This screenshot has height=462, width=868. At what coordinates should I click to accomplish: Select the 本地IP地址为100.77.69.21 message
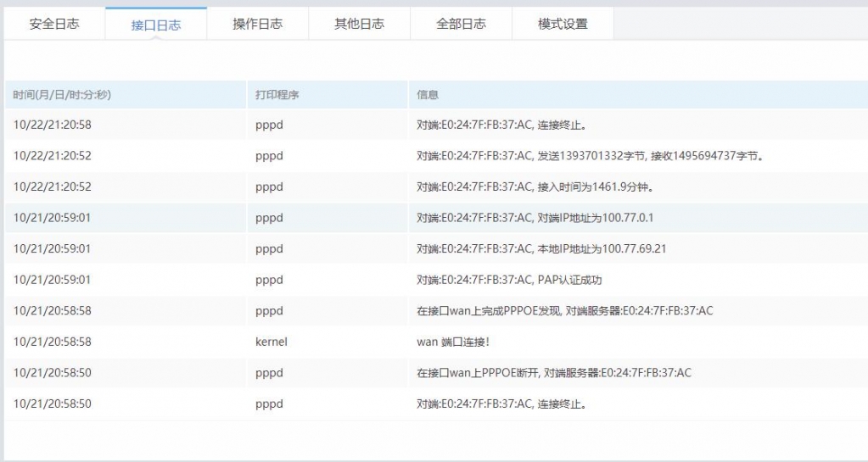[x=541, y=248]
